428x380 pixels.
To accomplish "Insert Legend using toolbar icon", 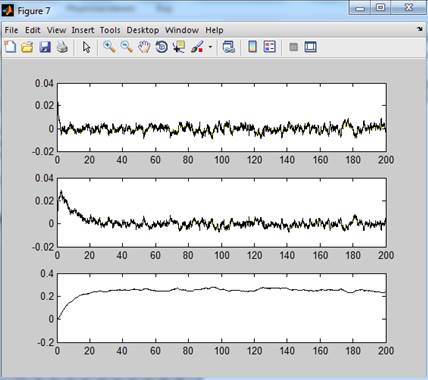I will click(269, 47).
